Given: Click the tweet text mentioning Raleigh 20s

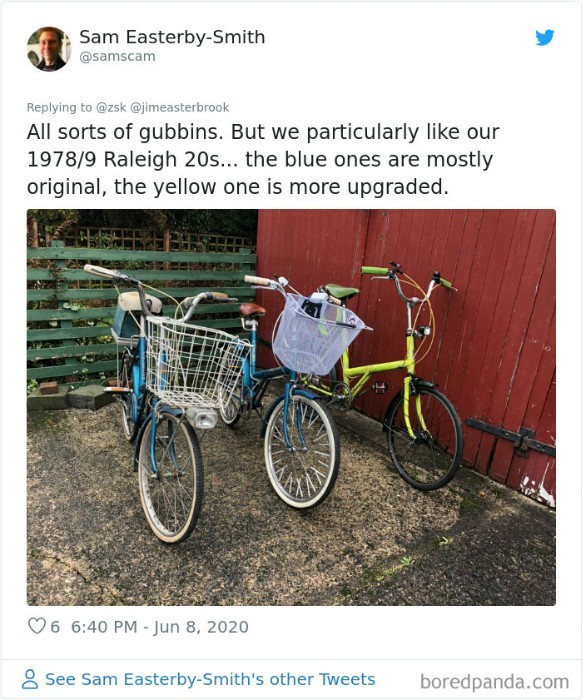Looking at the screenshot, I should click(263, 159).
